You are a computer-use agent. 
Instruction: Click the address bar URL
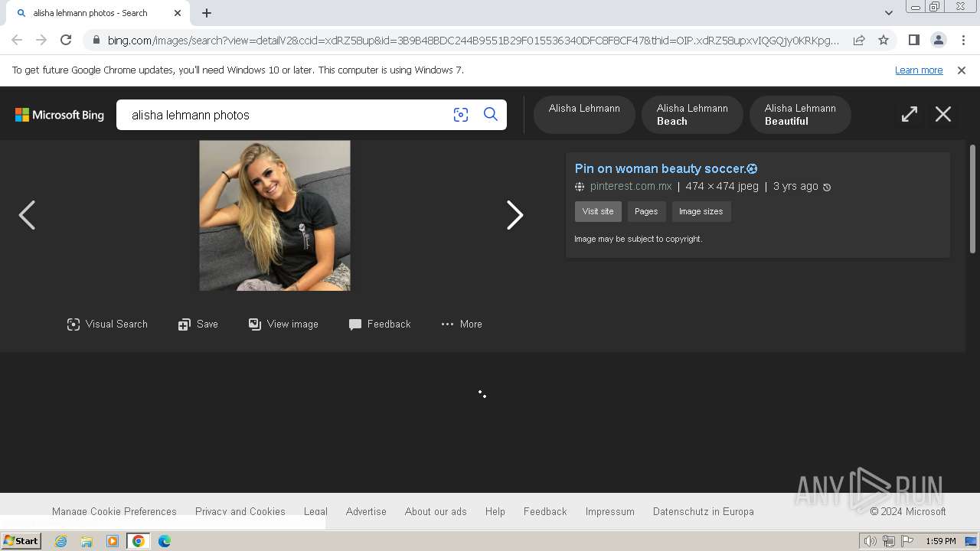[473, 41]
